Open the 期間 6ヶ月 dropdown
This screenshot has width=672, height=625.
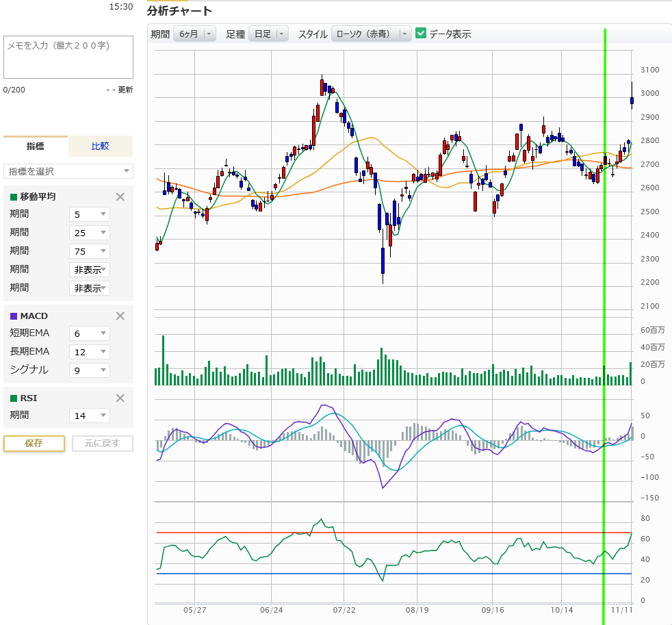tap(194, 34)
